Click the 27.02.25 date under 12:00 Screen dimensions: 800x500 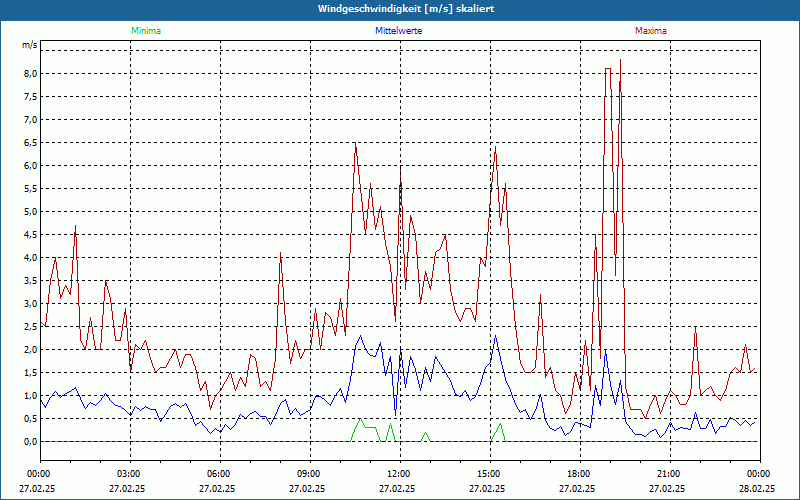pyautogui.click(x=397, y=488)
